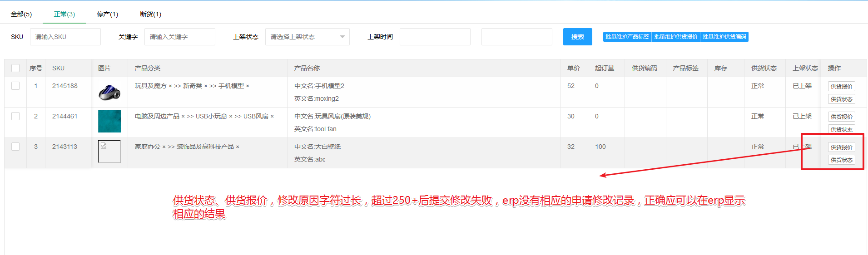Screen dimensions: 868x255
Task: Open teal image thumbnail for SKU 2144461
Action: pyautogui.click(x=109, y=121)
